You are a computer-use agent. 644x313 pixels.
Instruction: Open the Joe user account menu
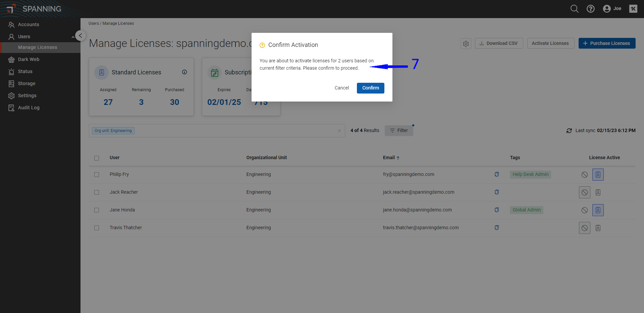coord(612,9)
